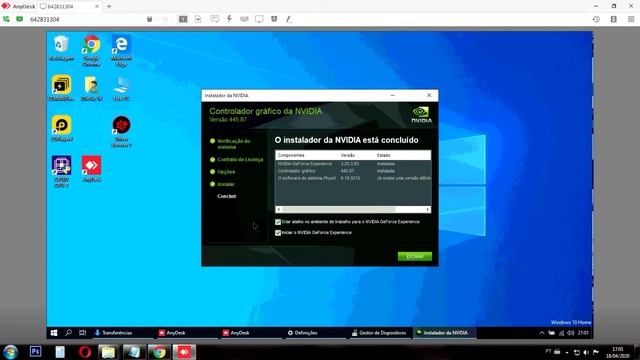
Task: Click the lock icon in AnyDesk toolbar
Action: coord(149,19)
